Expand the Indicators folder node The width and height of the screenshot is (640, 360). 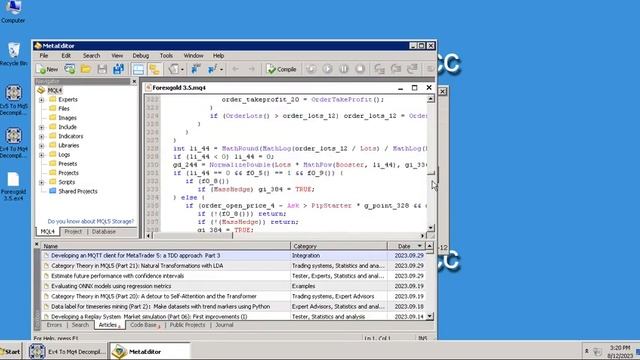[42, 136]
